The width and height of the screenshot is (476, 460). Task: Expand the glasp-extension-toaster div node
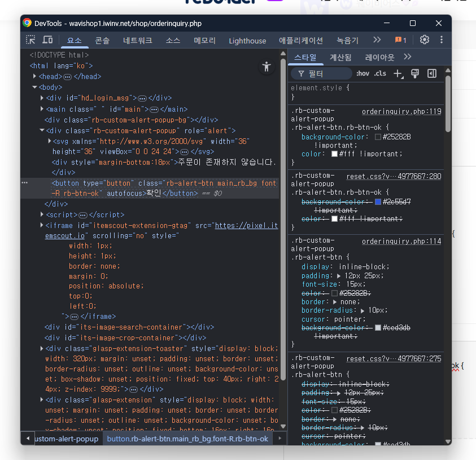[x=42, y=348]
